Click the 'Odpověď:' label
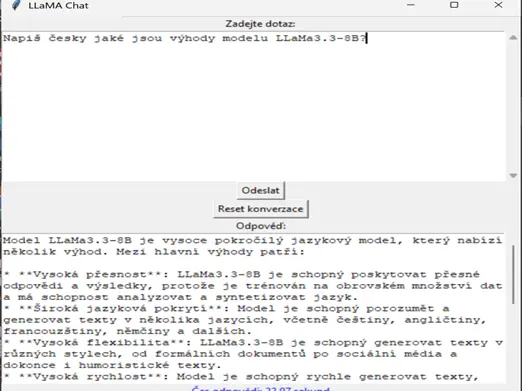Viewport: 522px width, 391px height. coord(261,226)
